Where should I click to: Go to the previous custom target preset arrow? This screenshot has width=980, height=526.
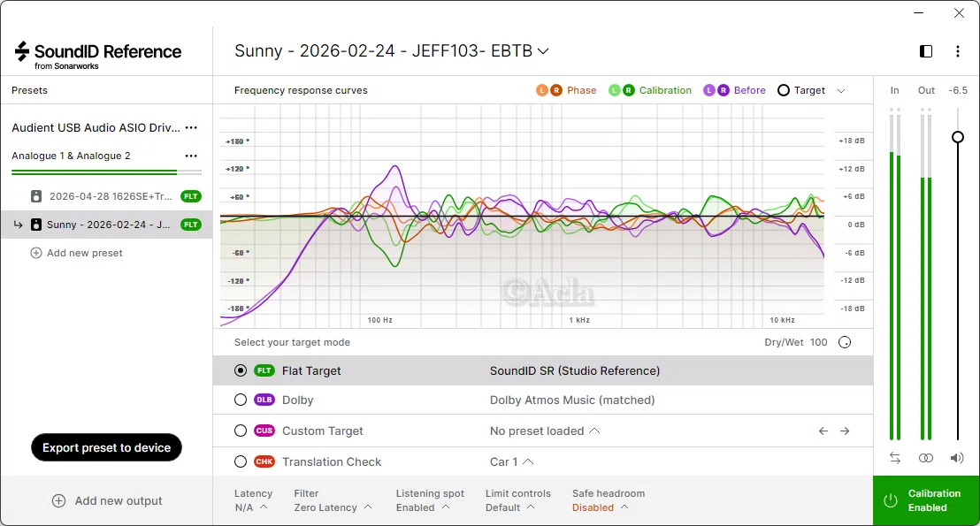pos(823,431)
